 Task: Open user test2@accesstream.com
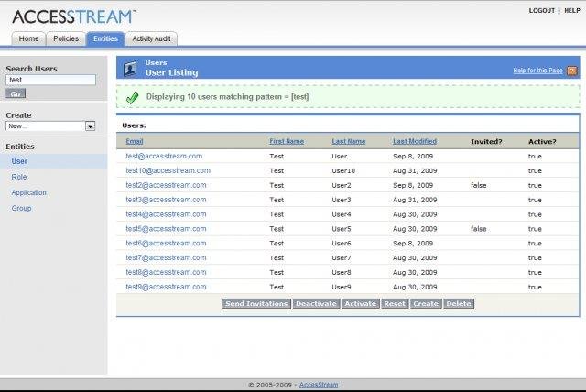click(x=166, y=185)
